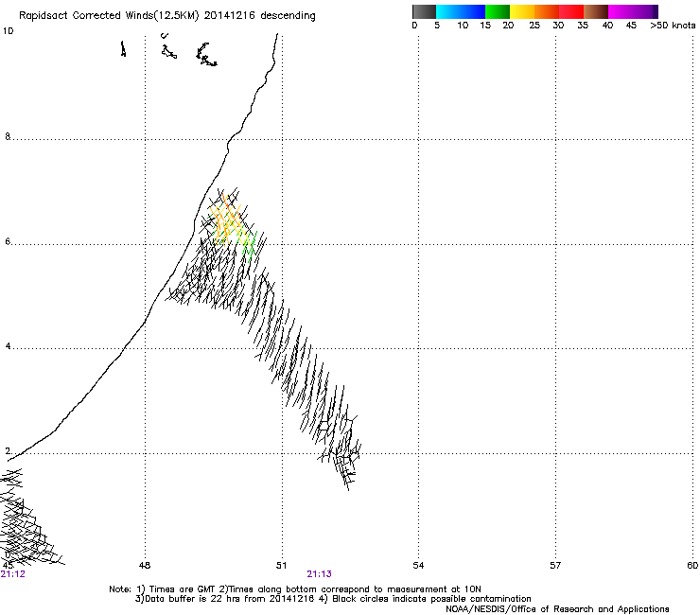Image resolution: width=700 pixels, height=615 pixels.
Task: Click the '>50 knots' legend label
Action: (673, 26)
